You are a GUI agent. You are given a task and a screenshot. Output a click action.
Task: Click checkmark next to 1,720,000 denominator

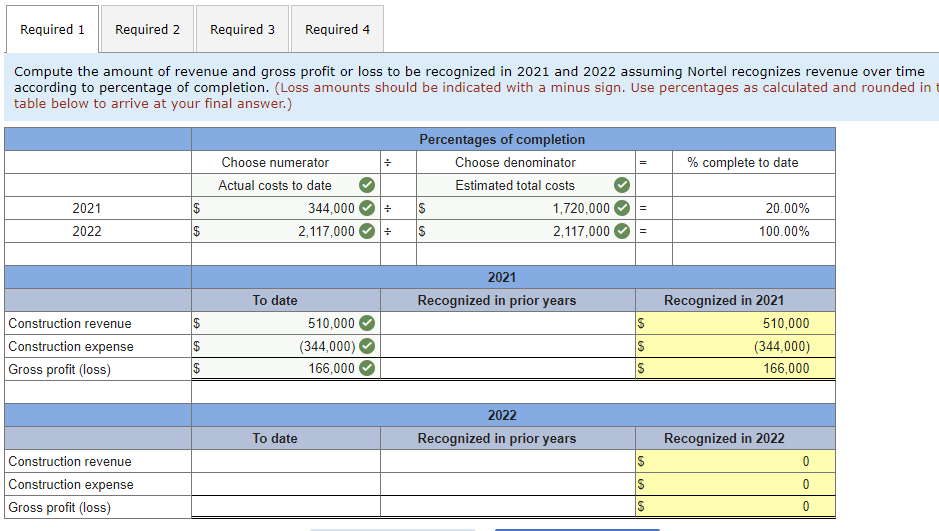622,208
